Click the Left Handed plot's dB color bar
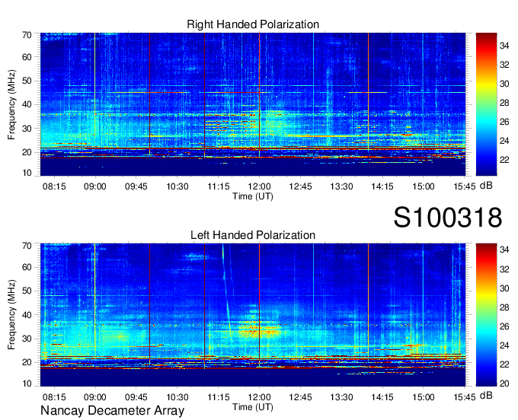This screenshot has height=420, width=518. click(x=486, y=315)
